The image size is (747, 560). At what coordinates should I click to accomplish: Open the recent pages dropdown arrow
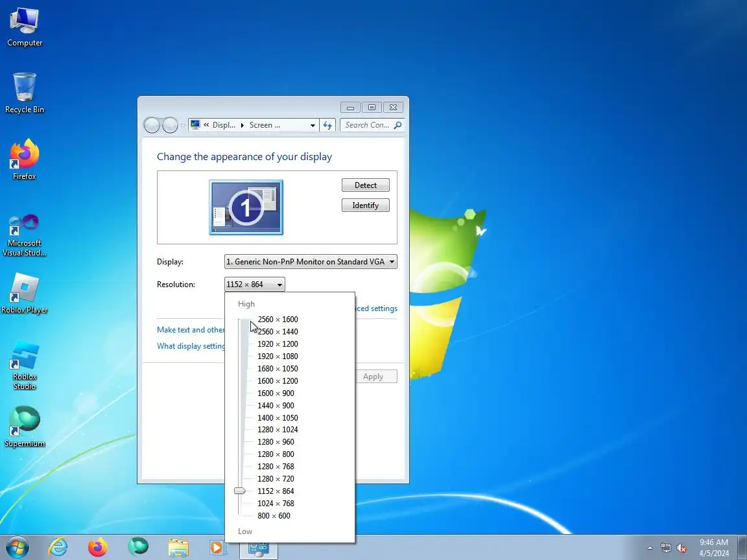pos(183,125)
